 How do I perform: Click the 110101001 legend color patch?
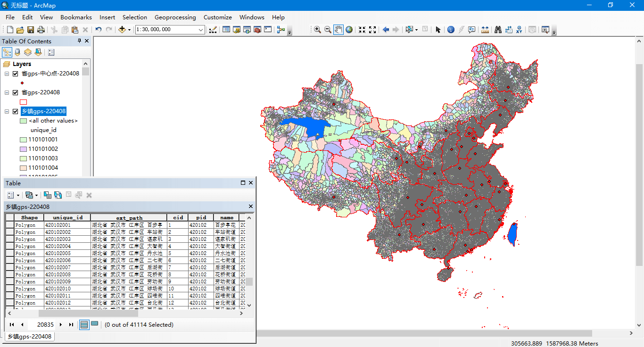click(23, 140)
